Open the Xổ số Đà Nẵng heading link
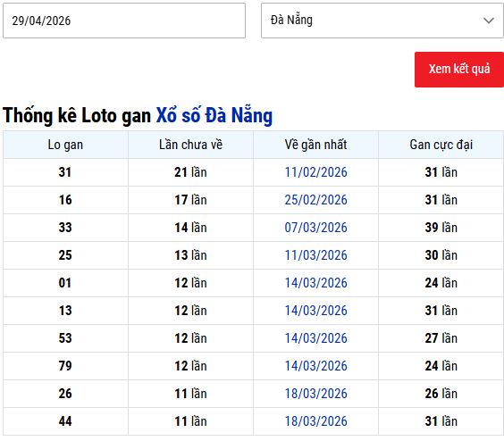The height and width of the screenshot is (441, 504). pos(214,115)
